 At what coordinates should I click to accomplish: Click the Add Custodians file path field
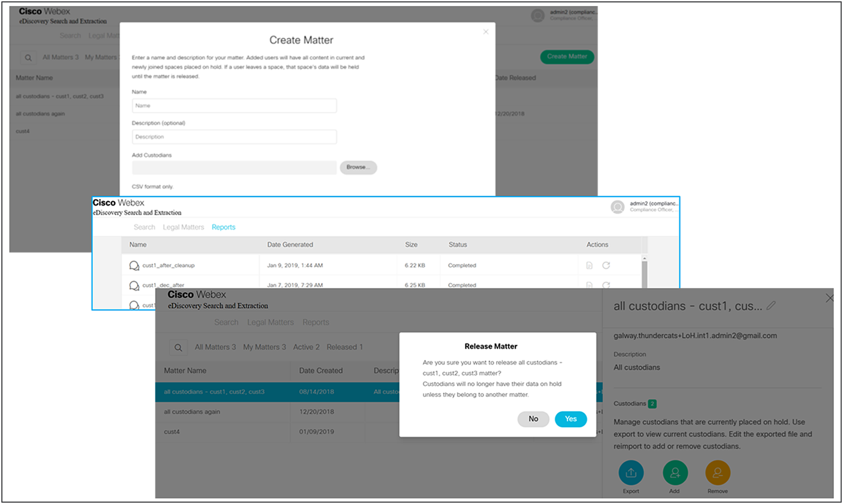tap(234, 167)
